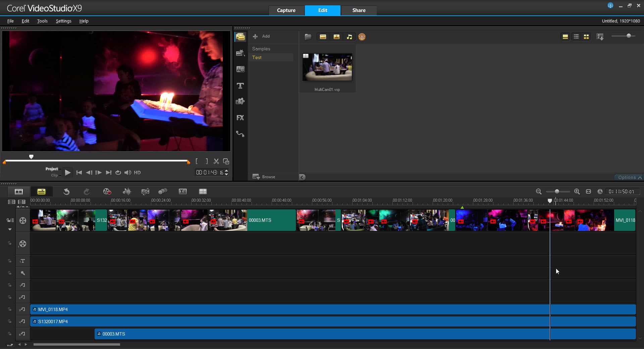Expand the sort library clips menu

(x=600, y=37)
